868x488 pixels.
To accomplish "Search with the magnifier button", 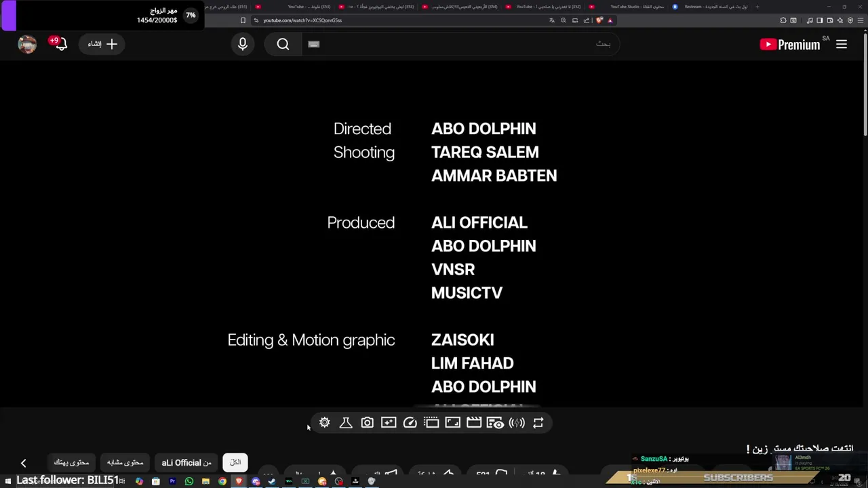I will (x=283, y=44).
